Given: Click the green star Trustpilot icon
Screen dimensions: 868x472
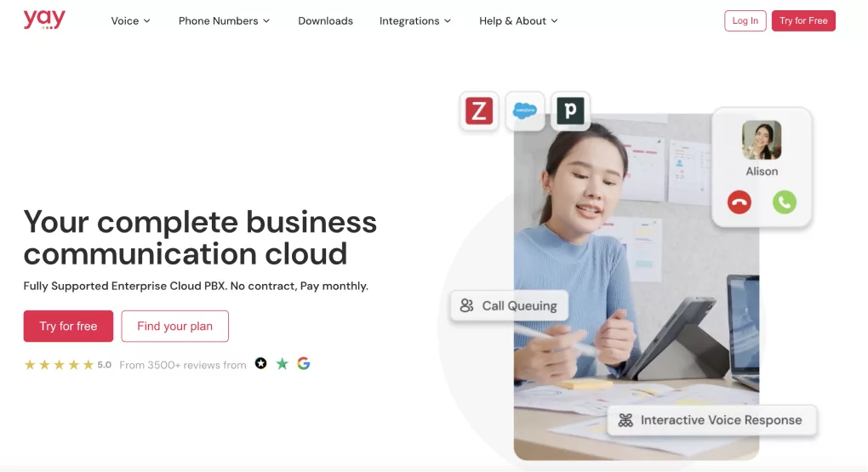Looking at the screenshot, I should [283, 364].
